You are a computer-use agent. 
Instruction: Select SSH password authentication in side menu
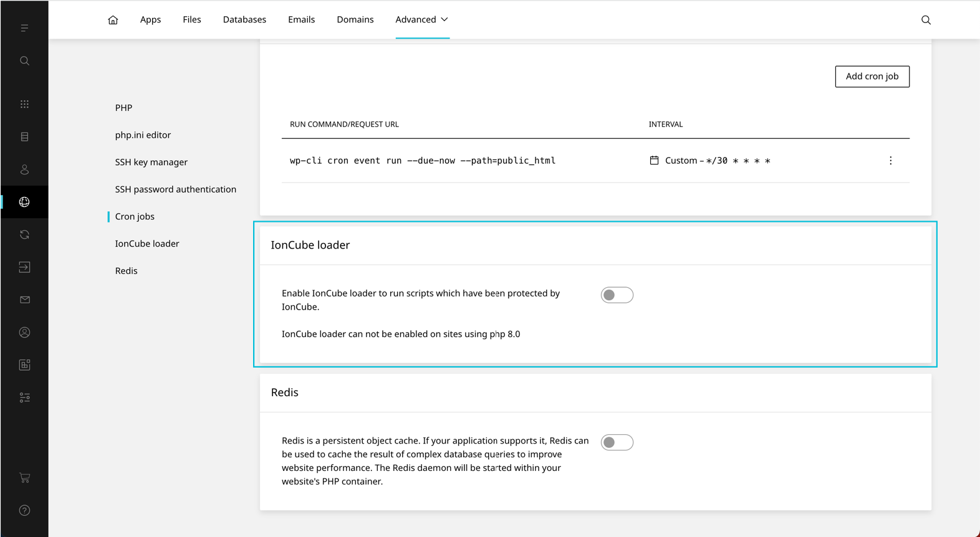[x=175, y=189]
